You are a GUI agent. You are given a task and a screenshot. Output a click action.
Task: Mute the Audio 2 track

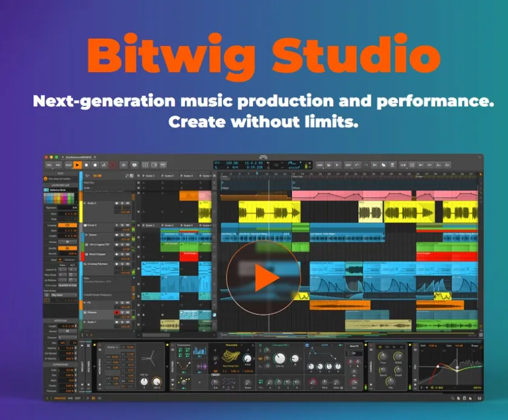[x=128, y=203]
